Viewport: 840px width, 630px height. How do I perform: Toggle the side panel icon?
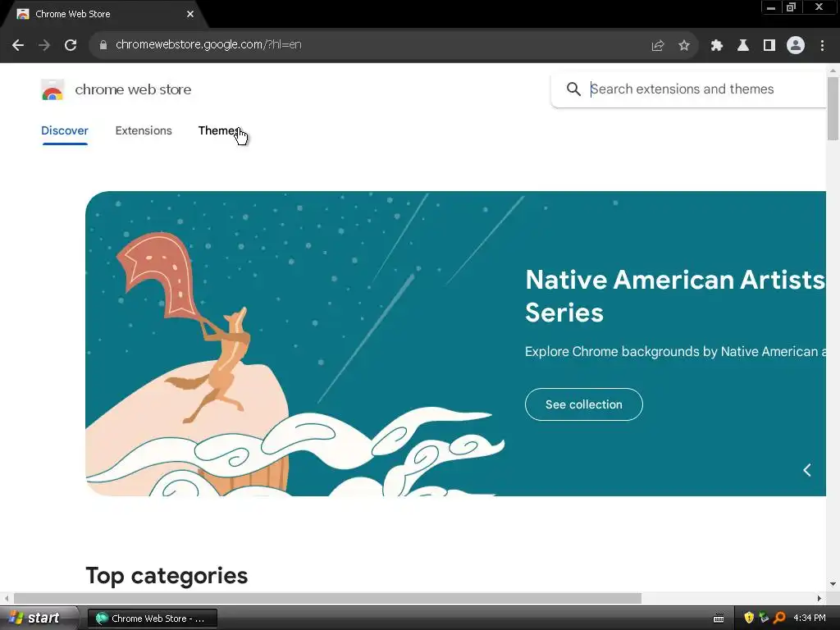tap(769, 46)
